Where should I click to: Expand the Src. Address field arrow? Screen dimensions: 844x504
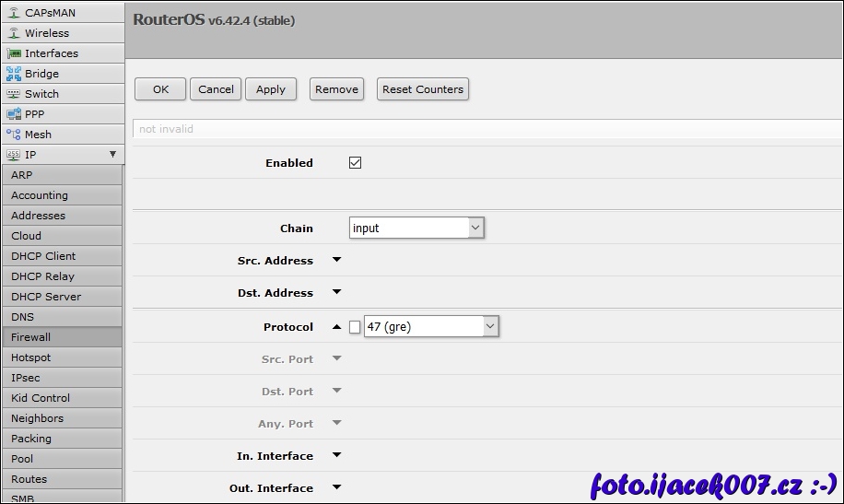[337, 260]
